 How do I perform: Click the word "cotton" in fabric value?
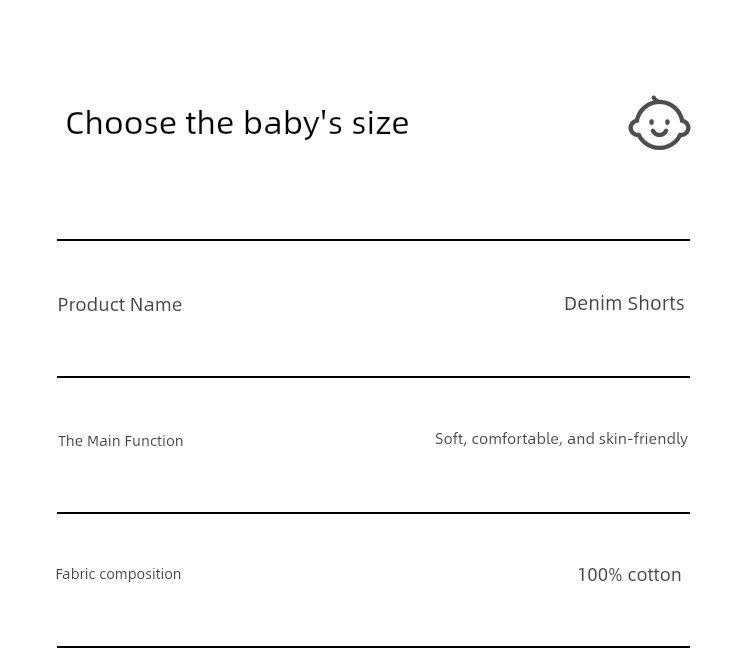pyautogui.click(x=654, y=575)
